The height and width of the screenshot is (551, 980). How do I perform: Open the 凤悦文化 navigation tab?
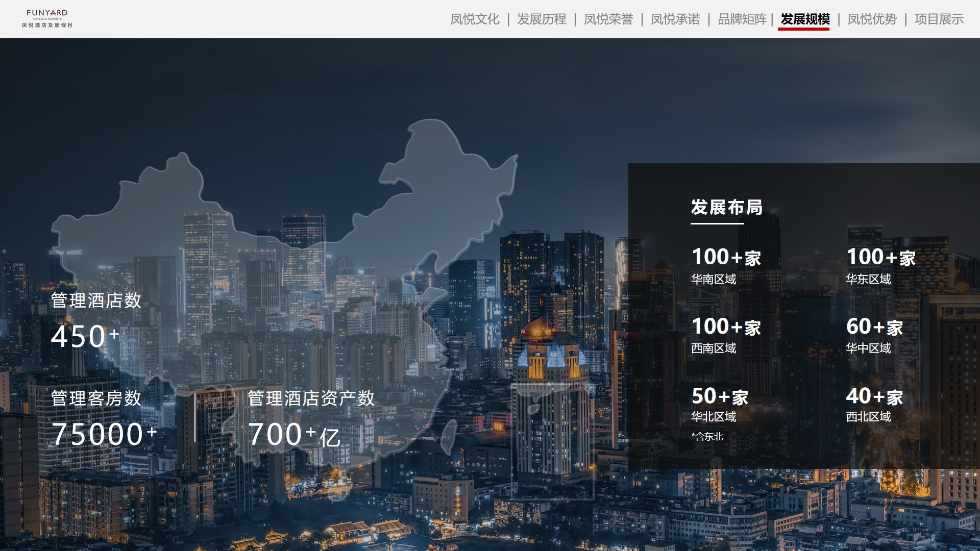pyautogui.click(x=474, y=19)
